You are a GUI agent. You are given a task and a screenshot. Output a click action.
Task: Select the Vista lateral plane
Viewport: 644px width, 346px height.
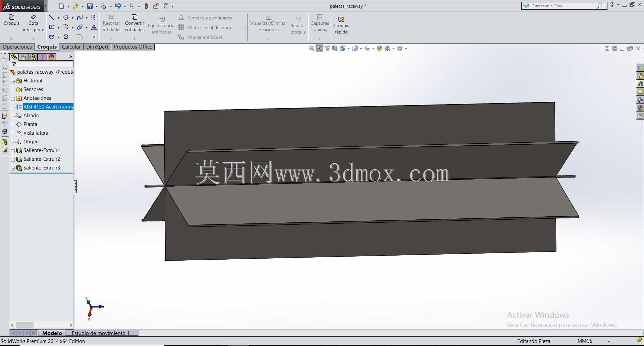[x=37, y=133]
